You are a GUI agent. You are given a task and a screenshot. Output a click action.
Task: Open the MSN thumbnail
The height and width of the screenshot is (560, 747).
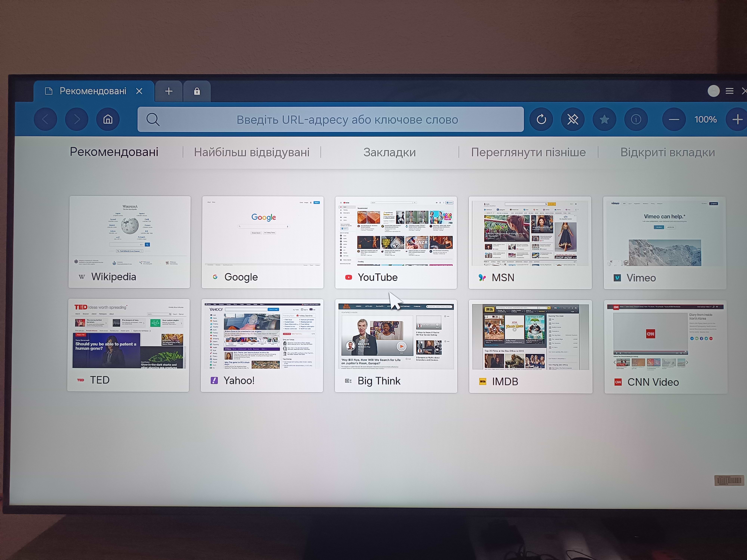530,243
